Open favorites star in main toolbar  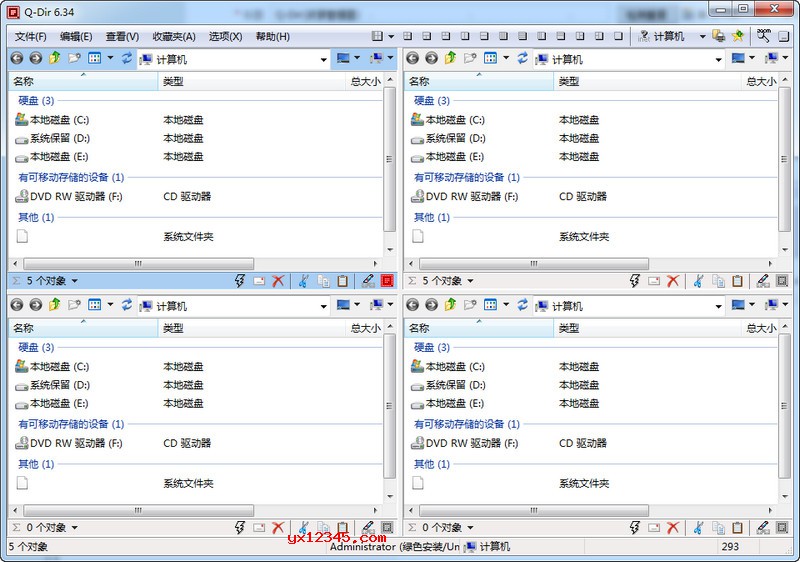738,36
